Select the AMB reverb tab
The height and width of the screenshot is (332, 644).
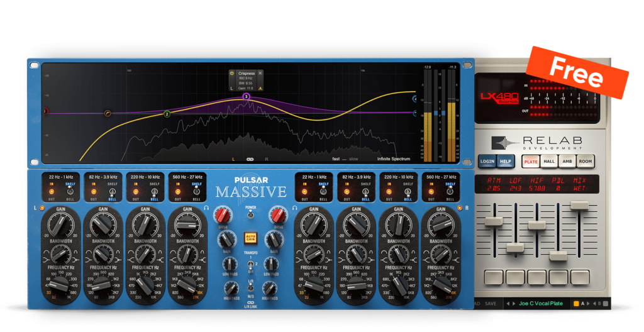click(567, 162)
